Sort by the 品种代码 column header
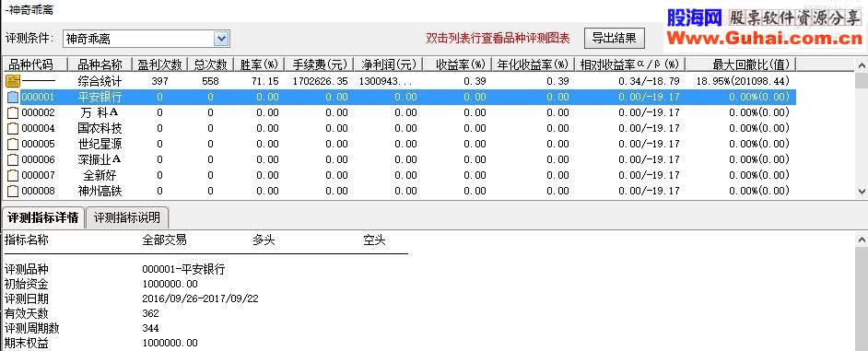 point(34,64)
